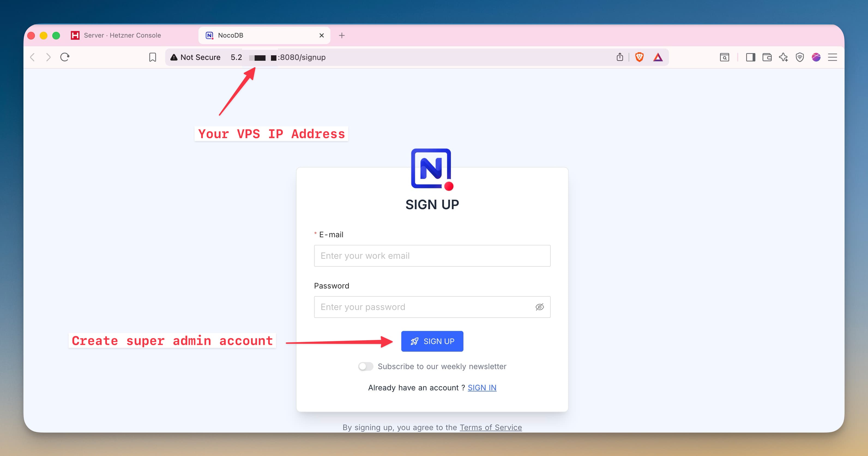This screenshot has height=456, width=868.
Task: Click the Enter your work email field
Action: click(x=432, y=256)
